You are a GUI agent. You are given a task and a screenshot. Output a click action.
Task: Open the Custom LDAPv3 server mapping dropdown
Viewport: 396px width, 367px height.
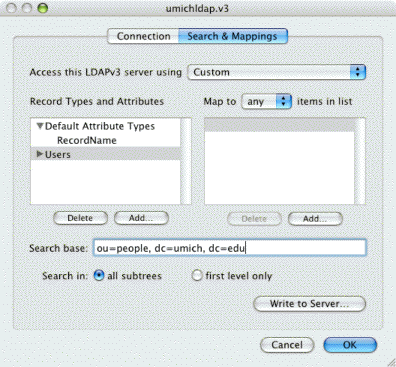[x=277, y=72]
